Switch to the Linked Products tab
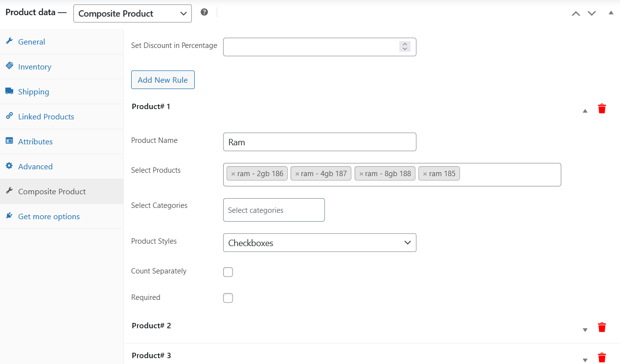This screenshot has height=364, width=620. [46, 117]
